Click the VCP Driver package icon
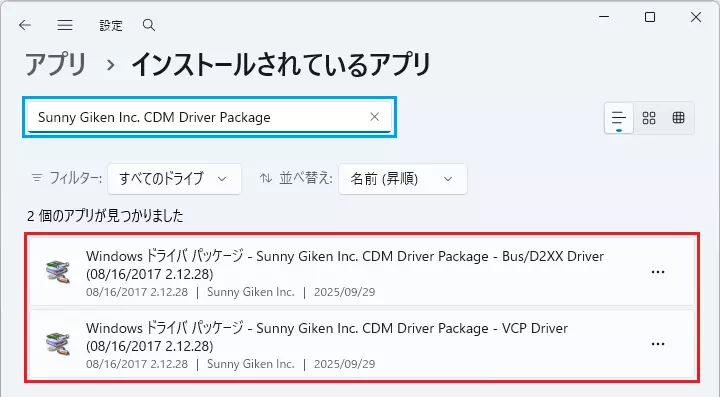This screenshot has height=397, width=720. click(58, 344)
